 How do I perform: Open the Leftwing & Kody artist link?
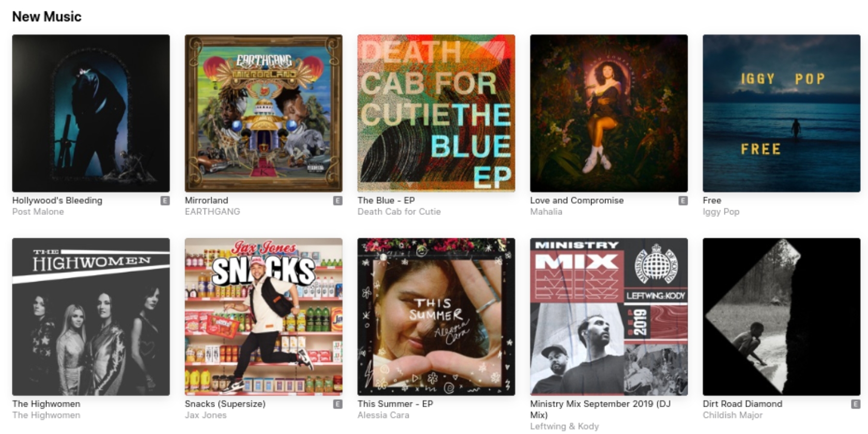point(564,426)
